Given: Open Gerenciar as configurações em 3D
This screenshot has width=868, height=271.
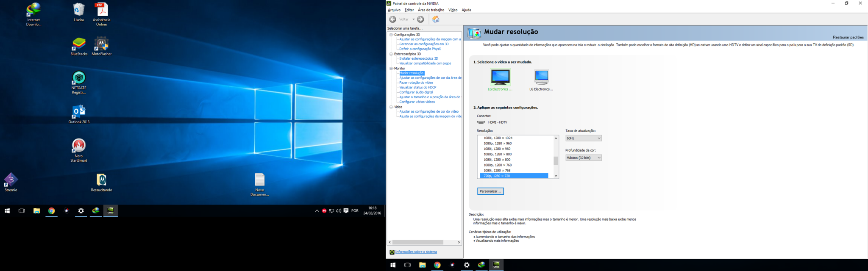Looking at the screenshot, I should (424, 44).
